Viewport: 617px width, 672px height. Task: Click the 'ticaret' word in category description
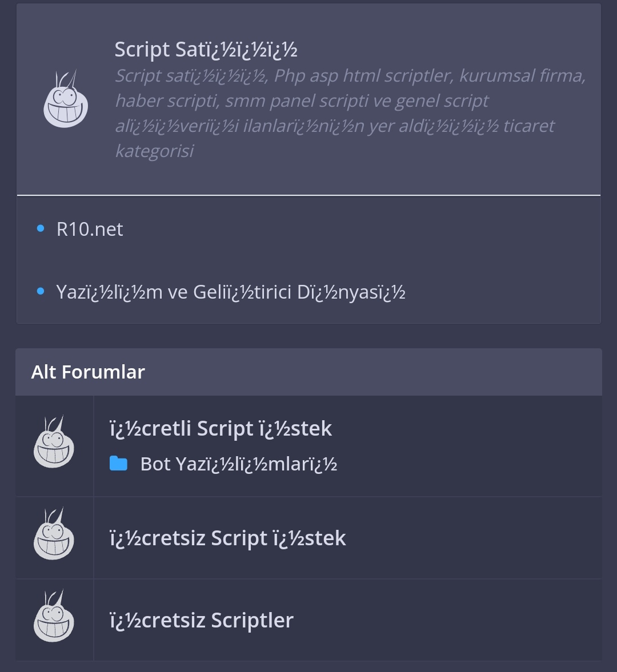tap(528, 126)
